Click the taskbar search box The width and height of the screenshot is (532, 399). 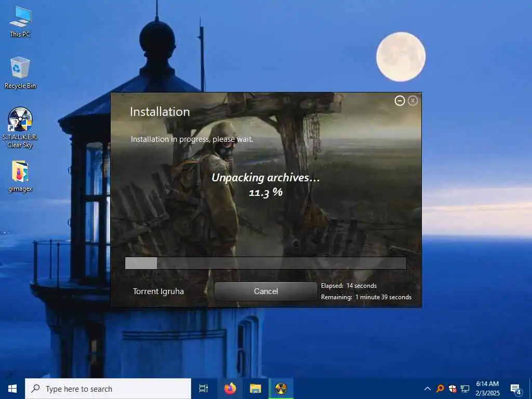(x=108, y=389)
